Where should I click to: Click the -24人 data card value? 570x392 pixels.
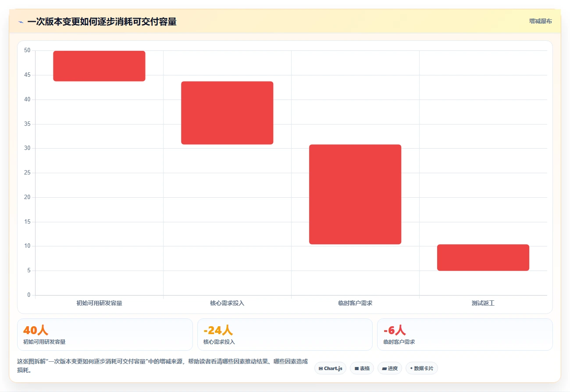tap(218, 330)
